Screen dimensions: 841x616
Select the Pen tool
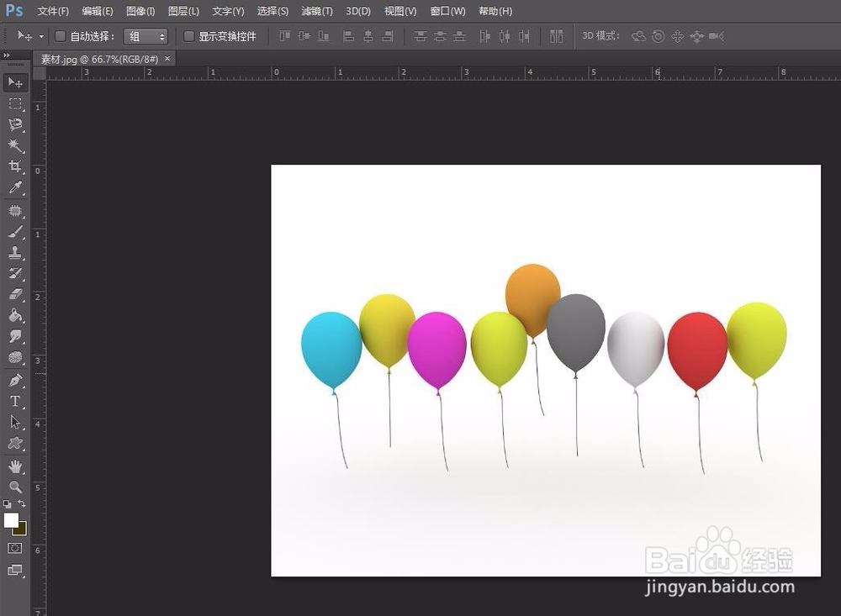pyautogui.click(x=15, y=381)
